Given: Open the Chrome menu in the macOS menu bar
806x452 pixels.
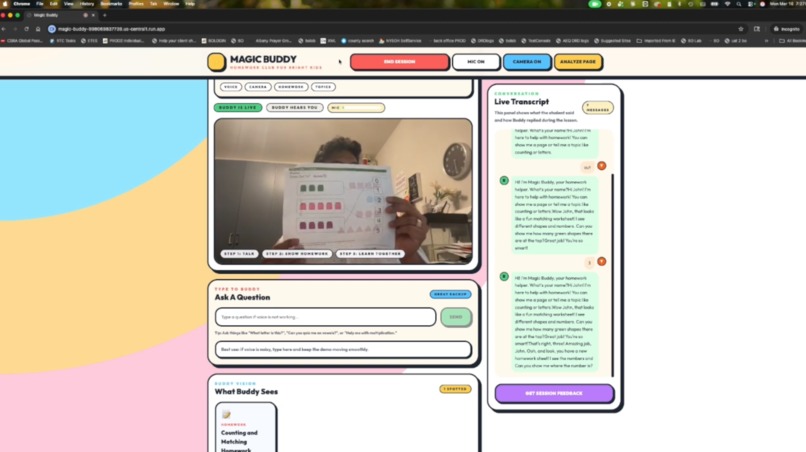Looking at the screenshot, I should coord(22,4).
